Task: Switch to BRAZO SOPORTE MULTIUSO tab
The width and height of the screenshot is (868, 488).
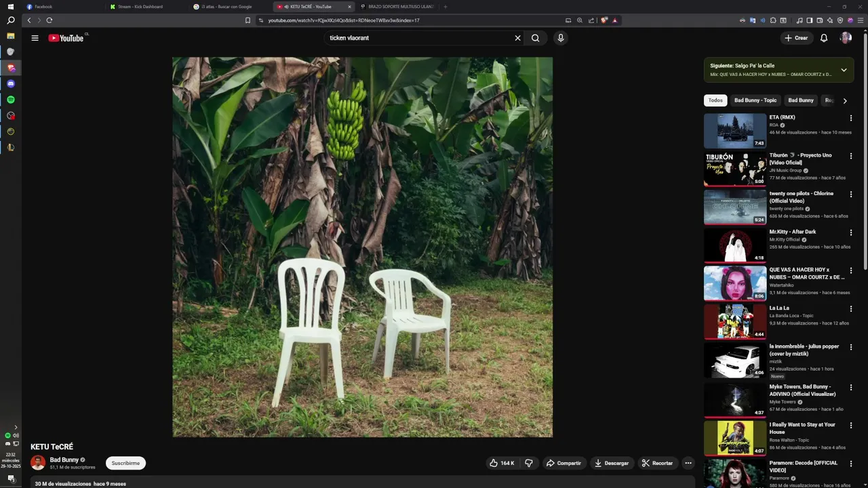Action: point(397,7)
